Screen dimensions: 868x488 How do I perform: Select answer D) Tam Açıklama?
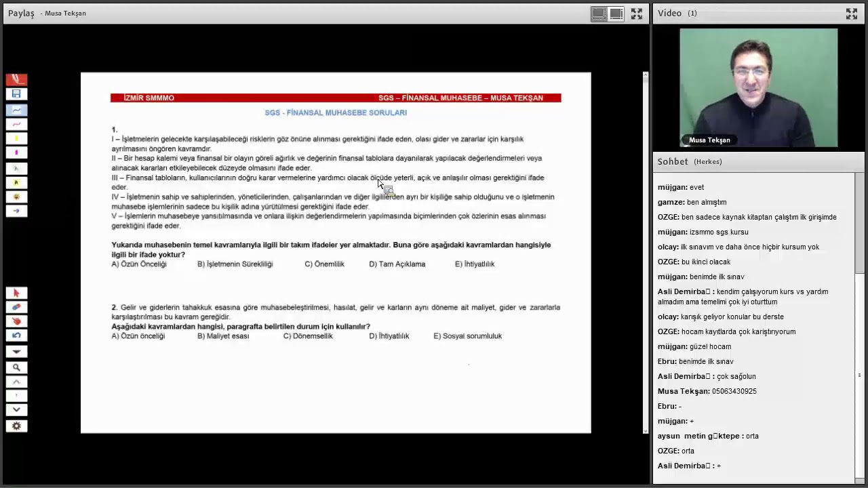(397, 264)
